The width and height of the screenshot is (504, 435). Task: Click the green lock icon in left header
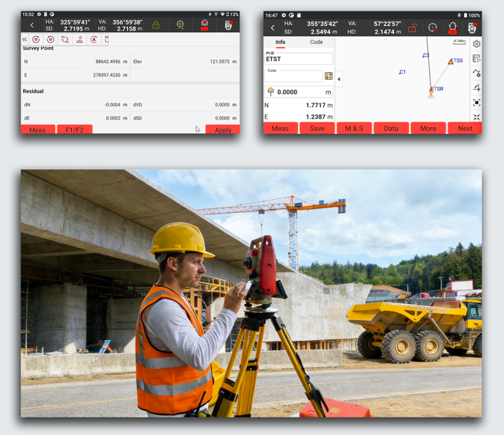tap(156, 25)
